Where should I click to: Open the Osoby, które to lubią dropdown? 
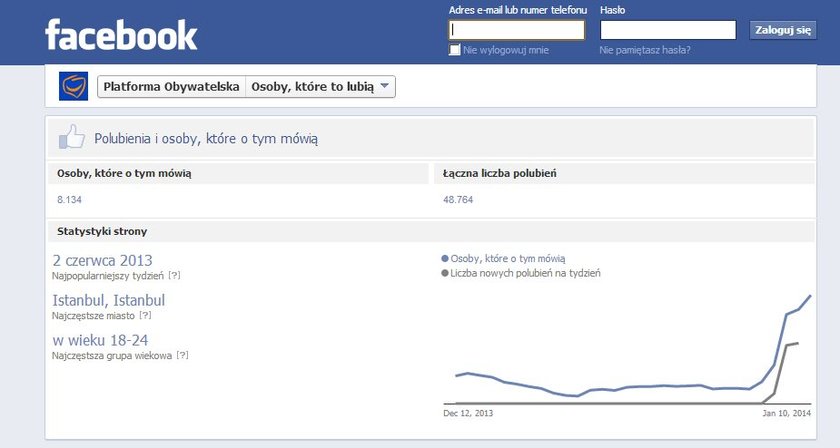click(313, 87)
